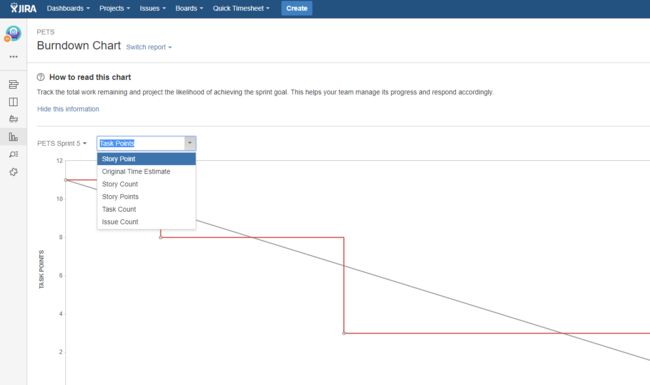Viewport: 650px width, 385px height.
Task: Open the PETS Sprint 5 selector
Action: [x=62, y=143]
